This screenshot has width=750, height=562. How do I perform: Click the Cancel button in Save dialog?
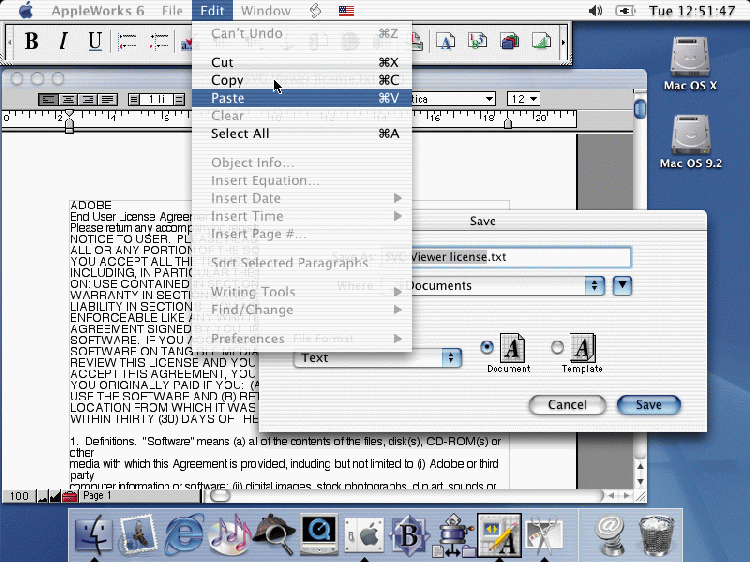coord(567,405)
